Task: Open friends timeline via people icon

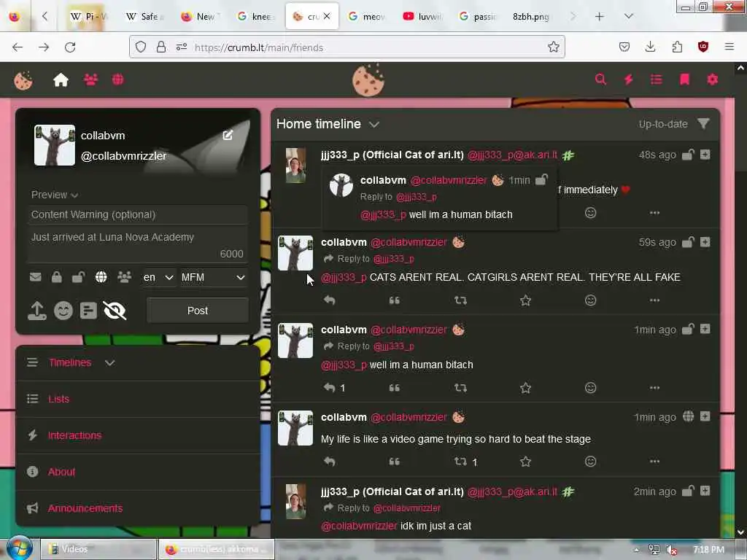Action: (x=90, y=79)
